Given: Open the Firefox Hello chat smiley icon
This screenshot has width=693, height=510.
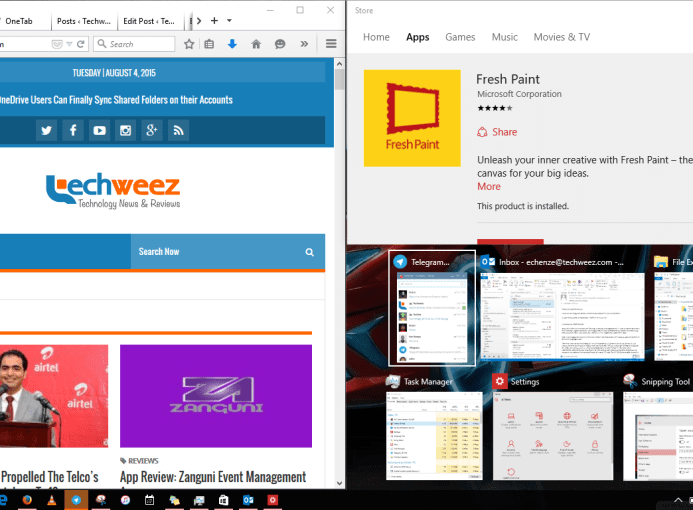Looking at the screenshot, I should (280, 44).
